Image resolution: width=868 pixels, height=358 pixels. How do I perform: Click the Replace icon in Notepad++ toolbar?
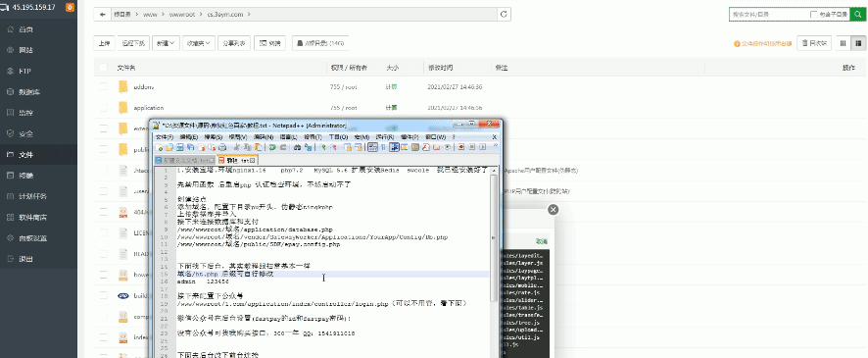tap(308, 147)
